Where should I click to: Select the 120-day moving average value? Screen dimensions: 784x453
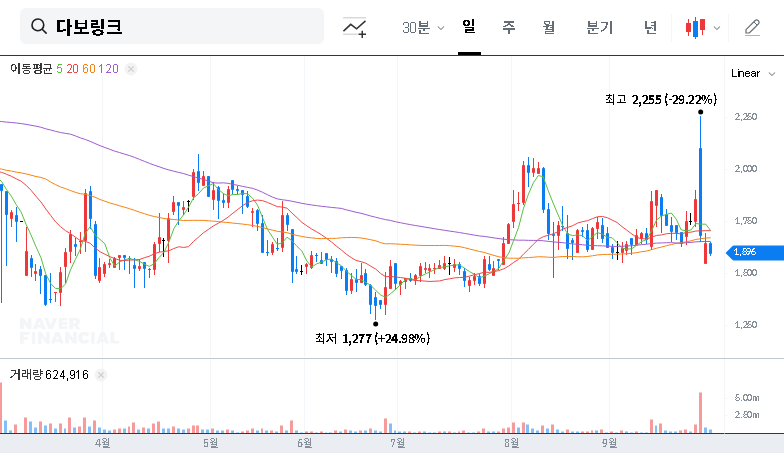(x=108, y=69)
